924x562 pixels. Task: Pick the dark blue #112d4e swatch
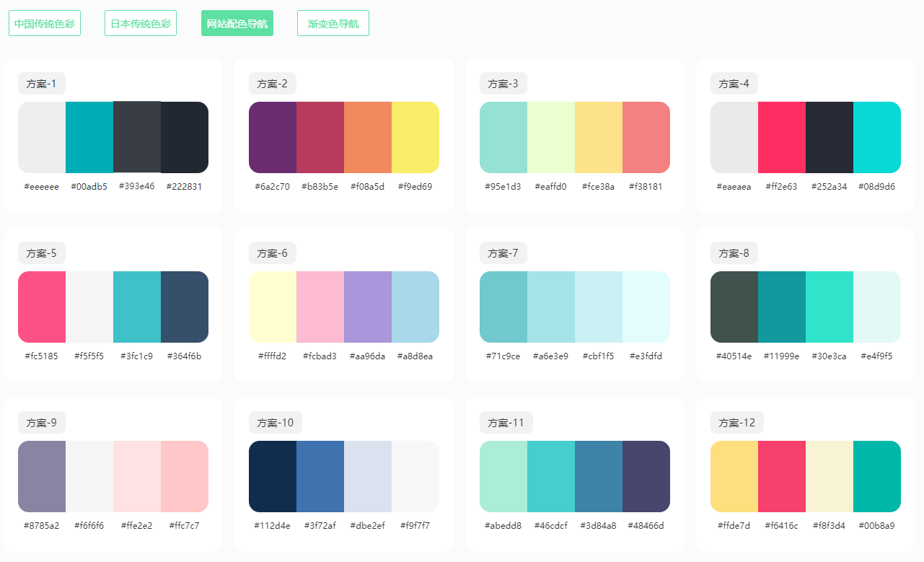(x=273, y=476)
